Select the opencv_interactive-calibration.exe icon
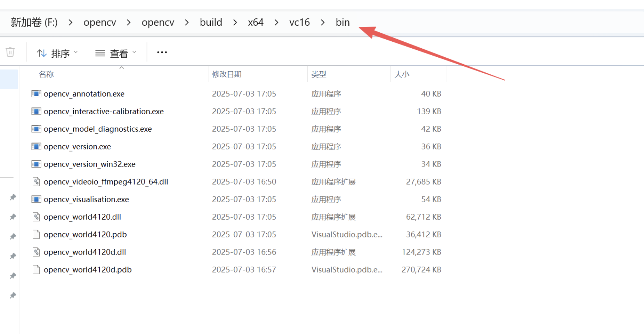 [x=36, y=111]
